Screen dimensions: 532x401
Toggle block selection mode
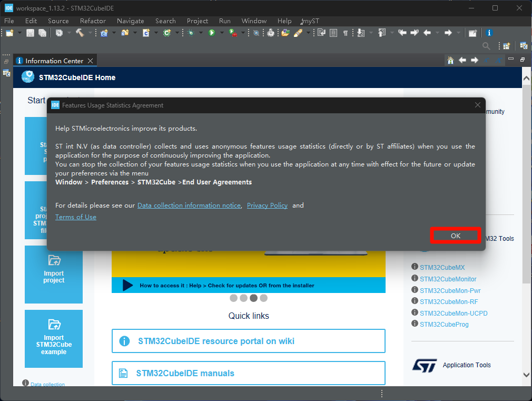point(333,33)
